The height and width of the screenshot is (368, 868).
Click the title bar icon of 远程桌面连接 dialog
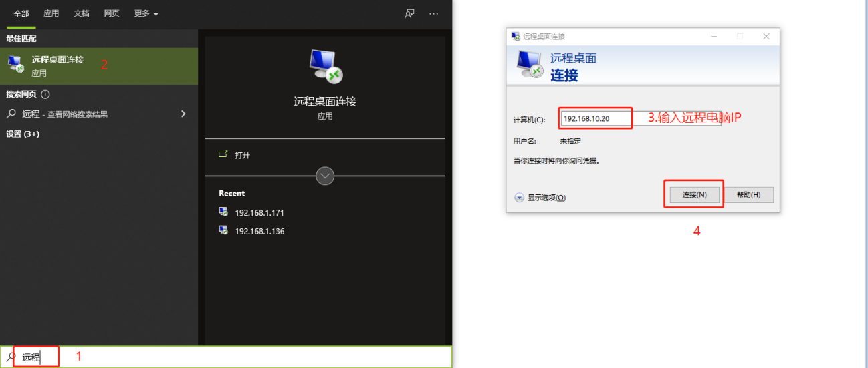point(516,37)
